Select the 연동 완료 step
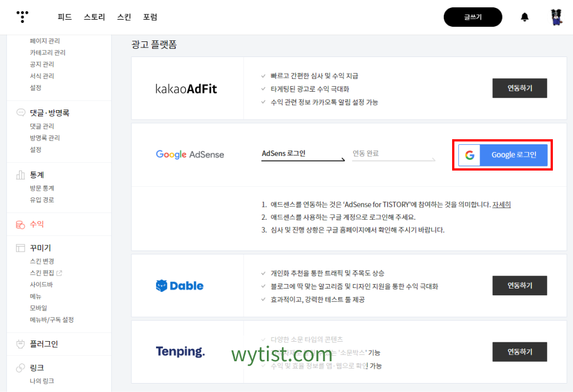The height and width of the screenshot is (392, 573). pos(365,153)
